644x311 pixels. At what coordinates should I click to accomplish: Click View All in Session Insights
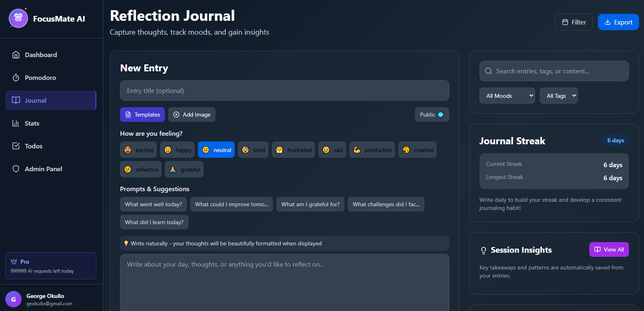pos(609,249)
